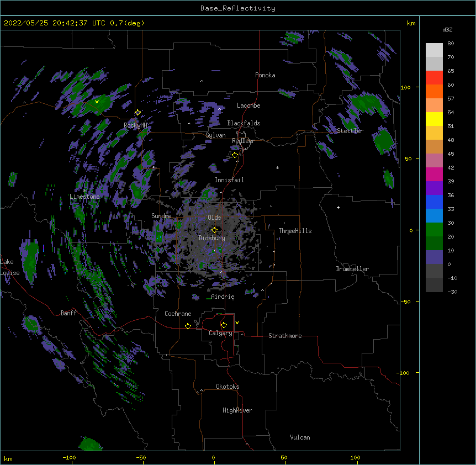Click the yellow diamond marker near RockyMH

coord(137,112)
